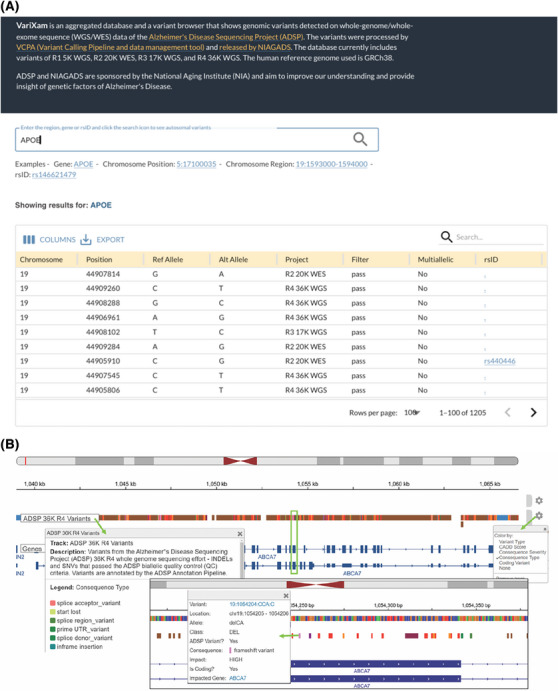
Task: Open the Rows per page dropdown
Action: tap(412, 412)
